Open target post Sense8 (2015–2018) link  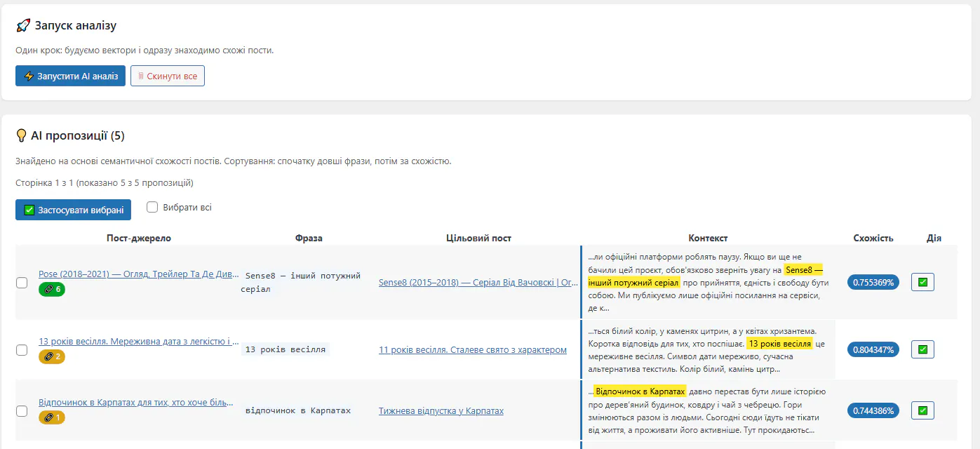coord(478,283)
